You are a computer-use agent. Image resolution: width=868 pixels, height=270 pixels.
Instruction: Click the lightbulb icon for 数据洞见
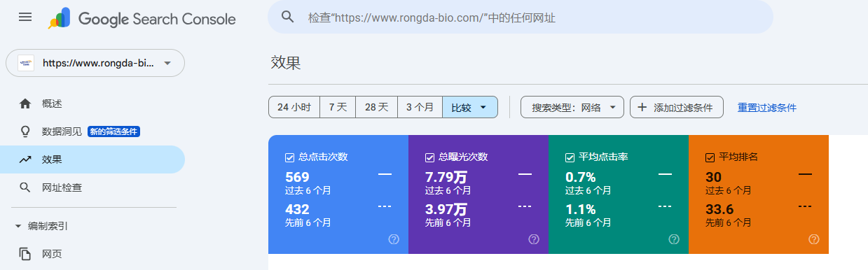[25, 132]
